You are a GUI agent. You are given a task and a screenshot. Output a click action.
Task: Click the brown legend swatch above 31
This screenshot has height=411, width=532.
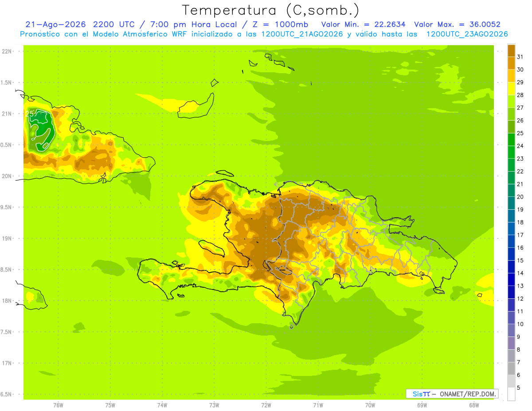[x=511, y=50]
